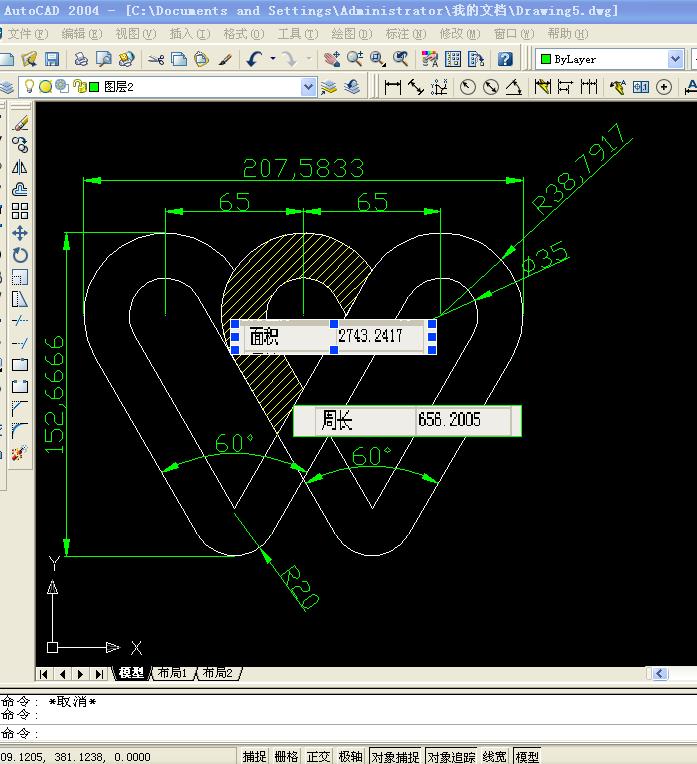Toggle 对象追踪 object tracking in the status bar
The image size is (697, 764).
451,757
